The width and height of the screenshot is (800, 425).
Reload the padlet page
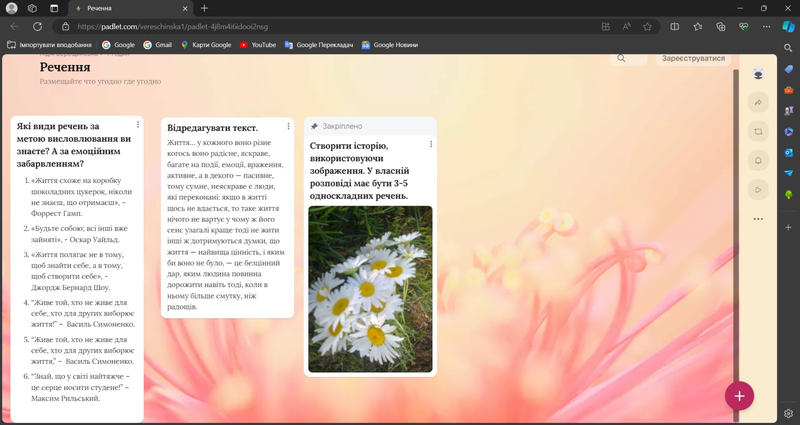pos(37,27)
